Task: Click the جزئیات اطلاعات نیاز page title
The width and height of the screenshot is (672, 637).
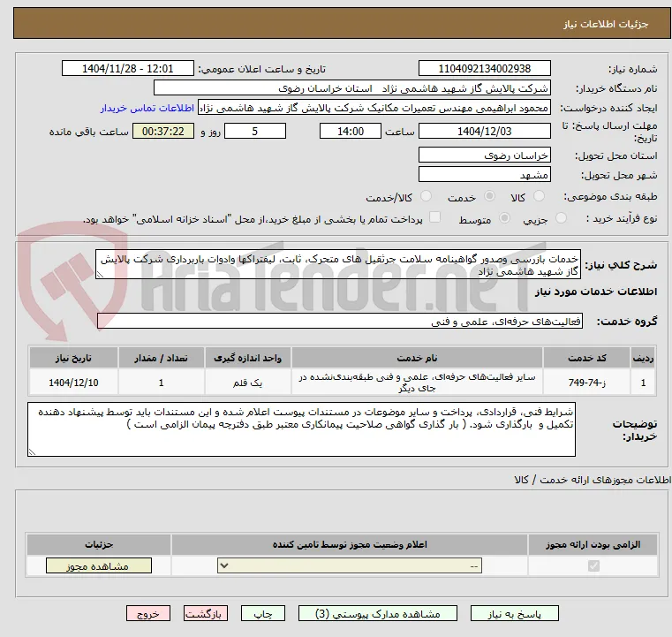Action: click(606, 24)
